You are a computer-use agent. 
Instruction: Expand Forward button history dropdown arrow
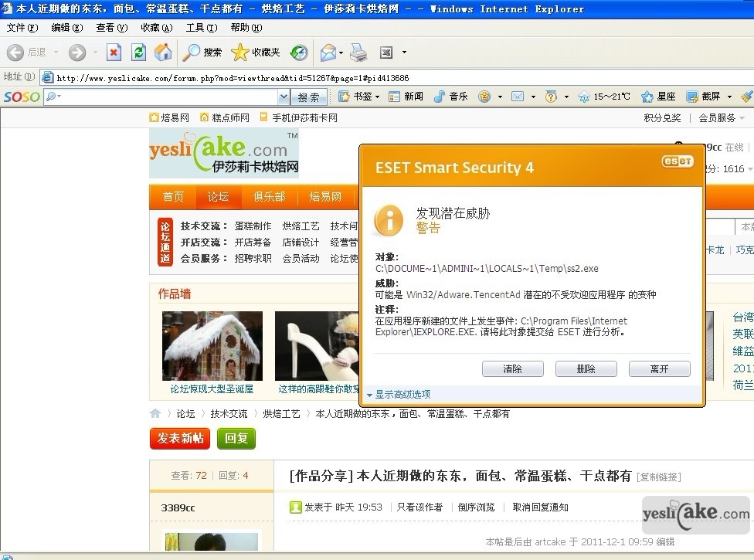tap(95, 52)
